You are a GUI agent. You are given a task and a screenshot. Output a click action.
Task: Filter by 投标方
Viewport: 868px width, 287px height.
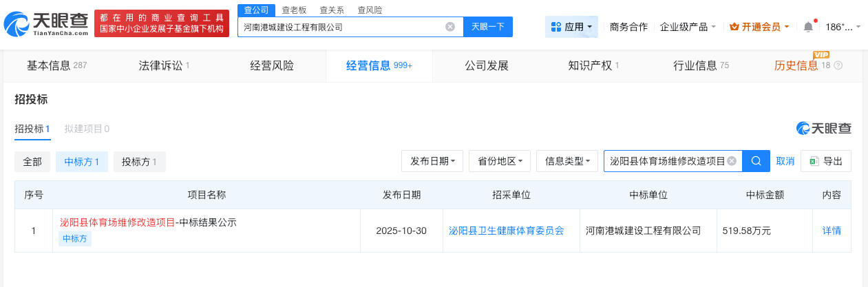[x=140, y=162]
